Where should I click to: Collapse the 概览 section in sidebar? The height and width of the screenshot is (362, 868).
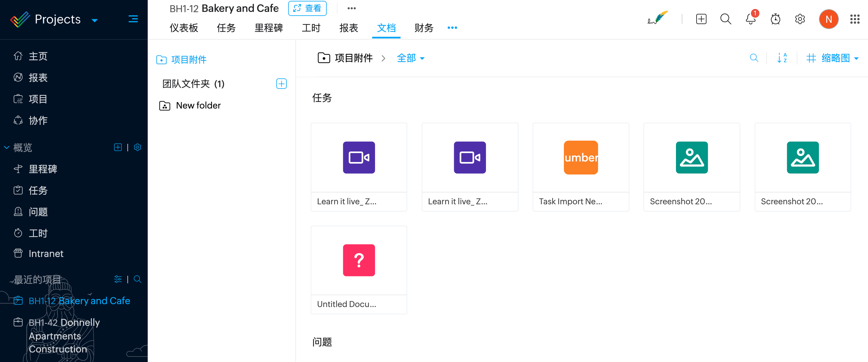[x=7, y=148]
